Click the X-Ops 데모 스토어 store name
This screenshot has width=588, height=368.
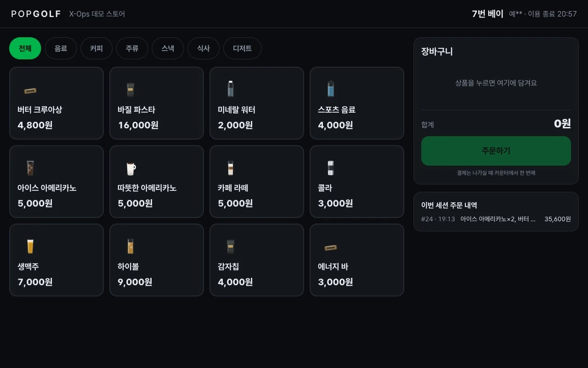coord(97,14)
